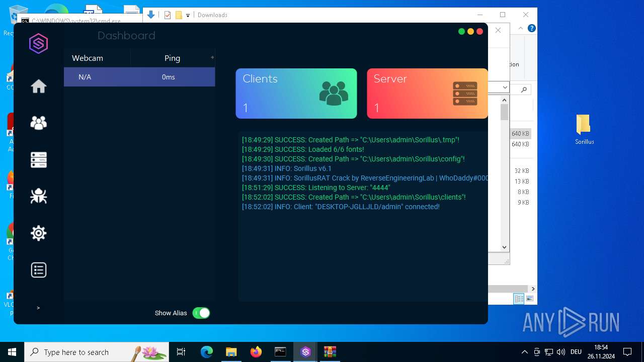Launch Firefox from taskbar
This screenshot has height=362, width=644.
click(256, 352)
